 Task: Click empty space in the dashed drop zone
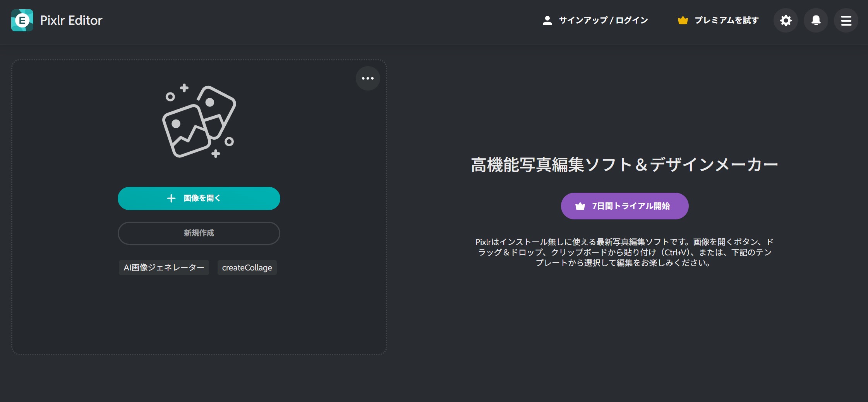tap(199, 317)
